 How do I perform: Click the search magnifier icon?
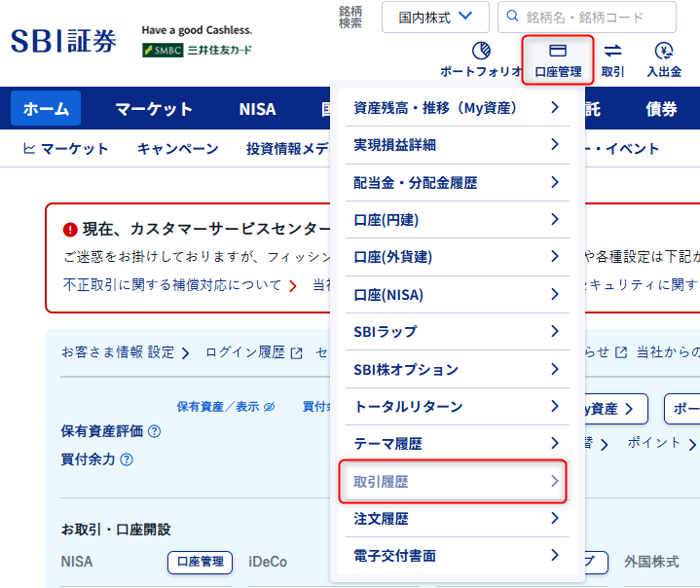pyautogui.click(x=512, y=17)
